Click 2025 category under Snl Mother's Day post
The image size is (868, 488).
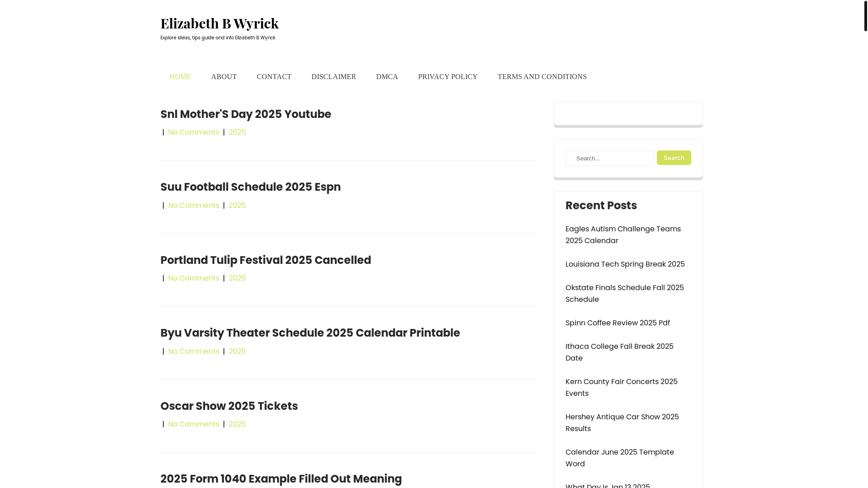237,132
